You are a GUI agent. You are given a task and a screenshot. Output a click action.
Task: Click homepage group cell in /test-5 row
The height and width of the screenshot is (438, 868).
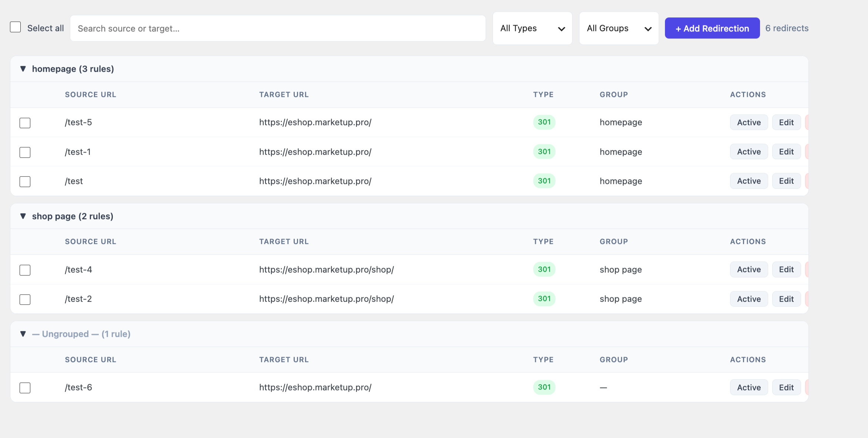(621, 123)
